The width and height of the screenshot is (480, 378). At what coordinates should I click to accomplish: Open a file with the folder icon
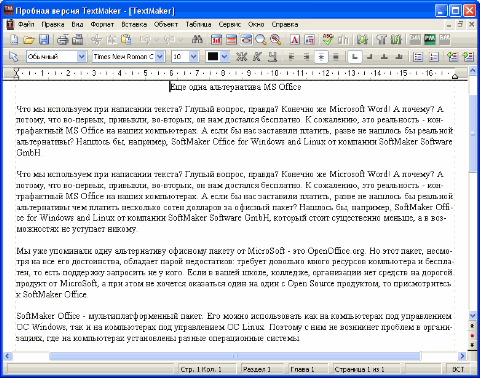[29, 40]
